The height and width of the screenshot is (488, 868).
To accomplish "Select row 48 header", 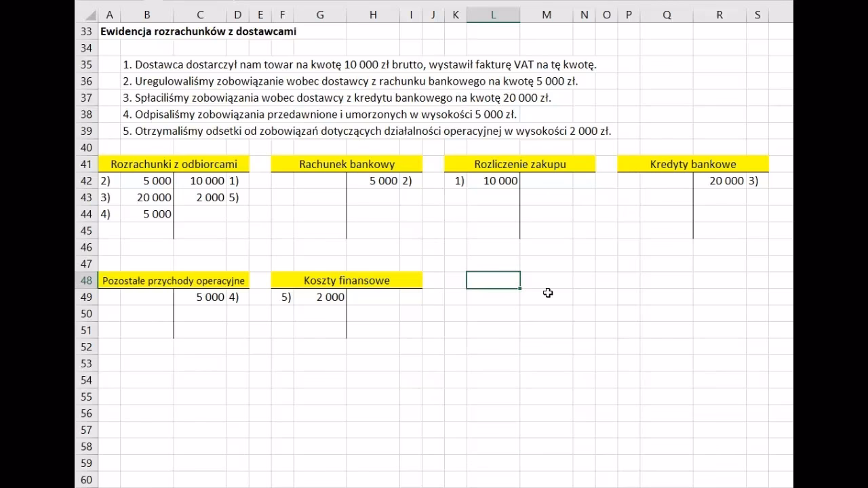I will [86, 281].
